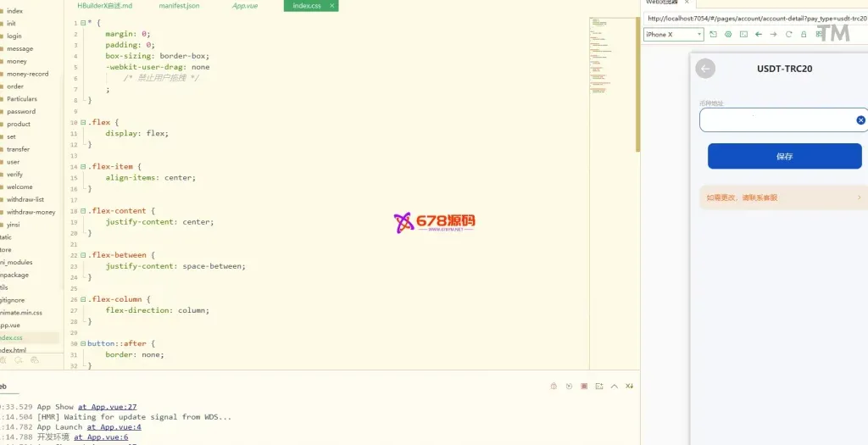
Task: Open devtools terminal icon in preview toolbar
Action: tap(743, 35)
